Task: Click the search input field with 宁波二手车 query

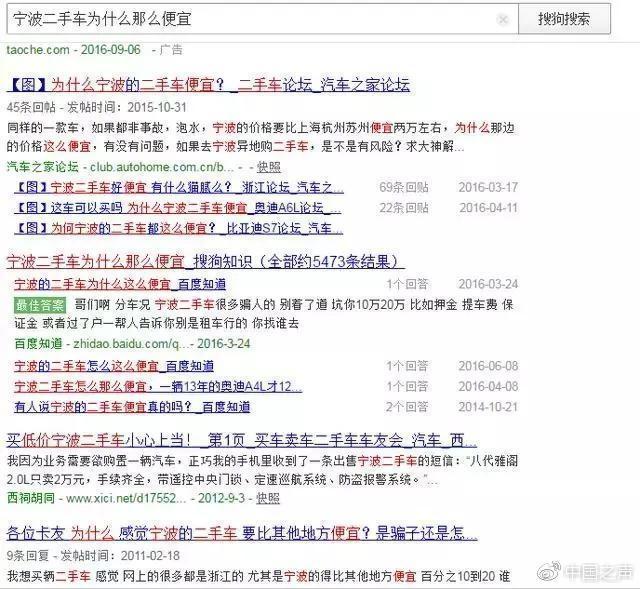Action: [262, 19]
